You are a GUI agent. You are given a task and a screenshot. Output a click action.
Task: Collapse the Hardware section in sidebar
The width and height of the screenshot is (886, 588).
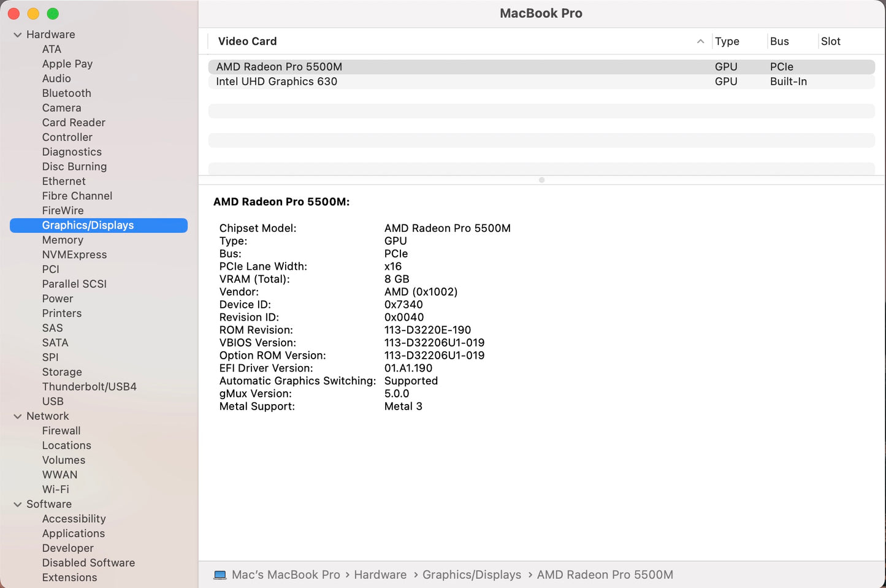click(18, 34)
